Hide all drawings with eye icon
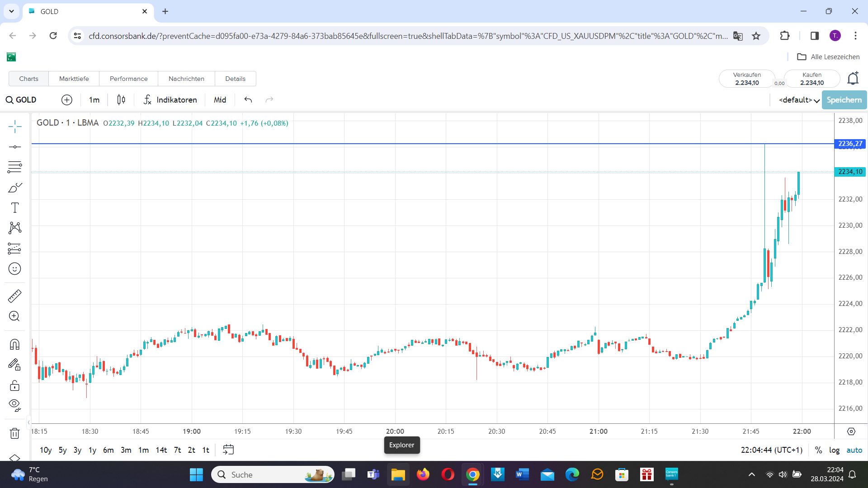868x488 pixels. 15,405
